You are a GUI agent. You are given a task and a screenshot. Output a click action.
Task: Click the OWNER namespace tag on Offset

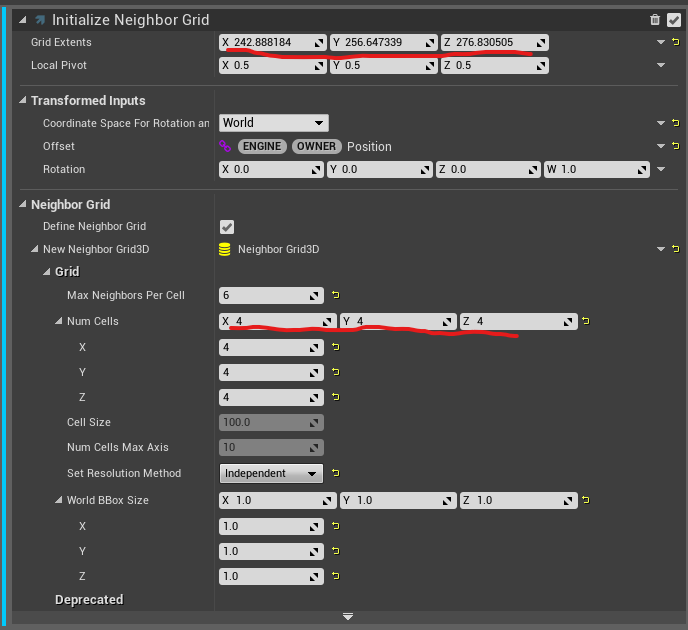[x=317, y=146]
